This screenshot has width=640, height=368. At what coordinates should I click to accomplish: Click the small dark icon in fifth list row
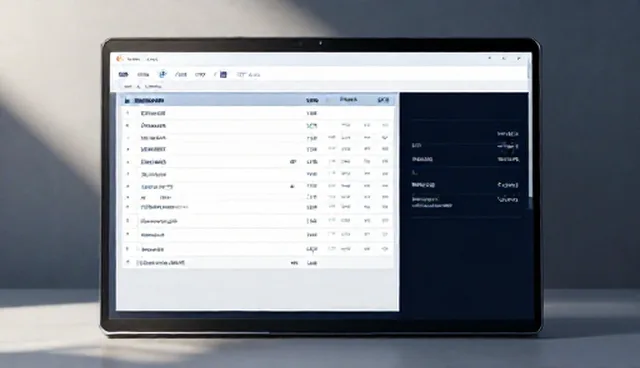pyautogui.click(x=293, y=162)
